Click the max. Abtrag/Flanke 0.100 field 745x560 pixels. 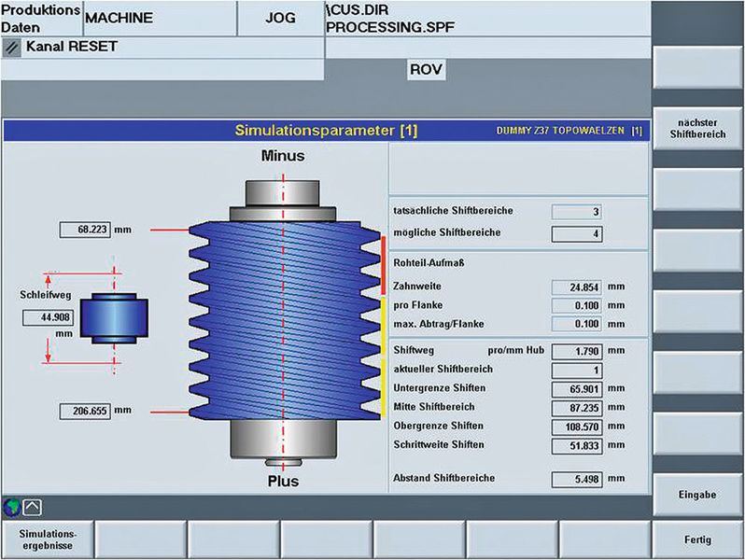577,325
